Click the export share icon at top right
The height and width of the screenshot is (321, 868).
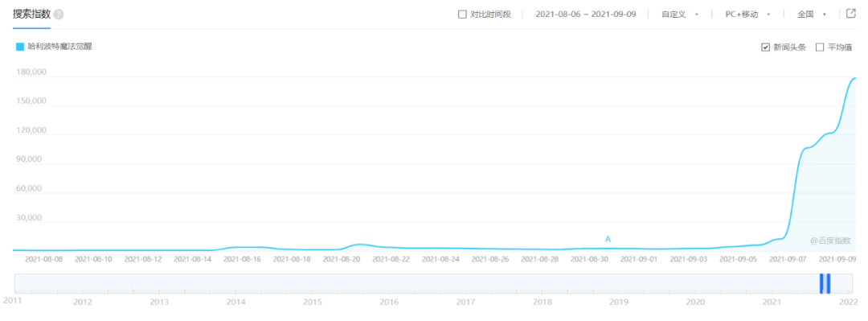[851, 14]
